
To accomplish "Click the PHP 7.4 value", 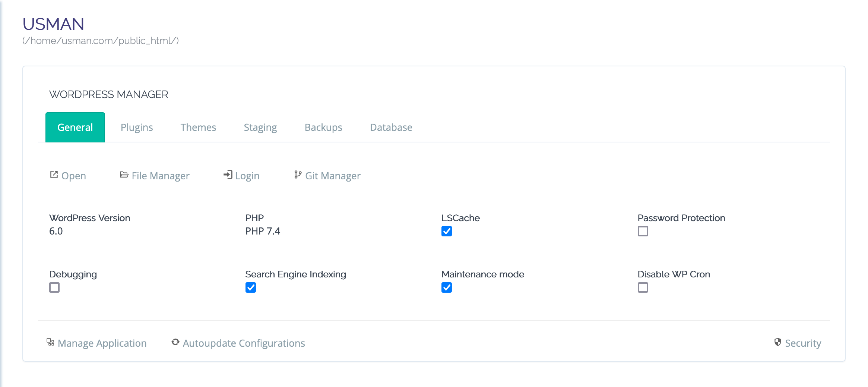I will point(263,231).
